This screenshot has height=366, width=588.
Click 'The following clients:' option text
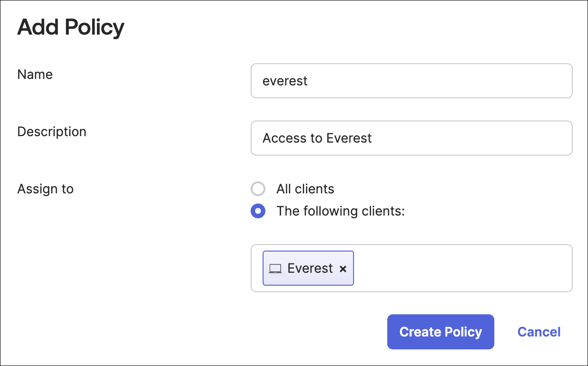[x=340, y=211]
